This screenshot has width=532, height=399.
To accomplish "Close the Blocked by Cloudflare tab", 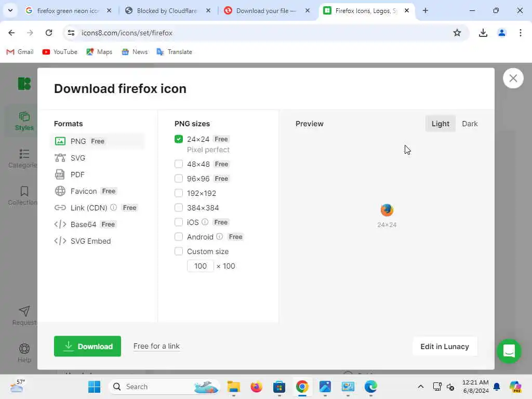I will 208,10.
